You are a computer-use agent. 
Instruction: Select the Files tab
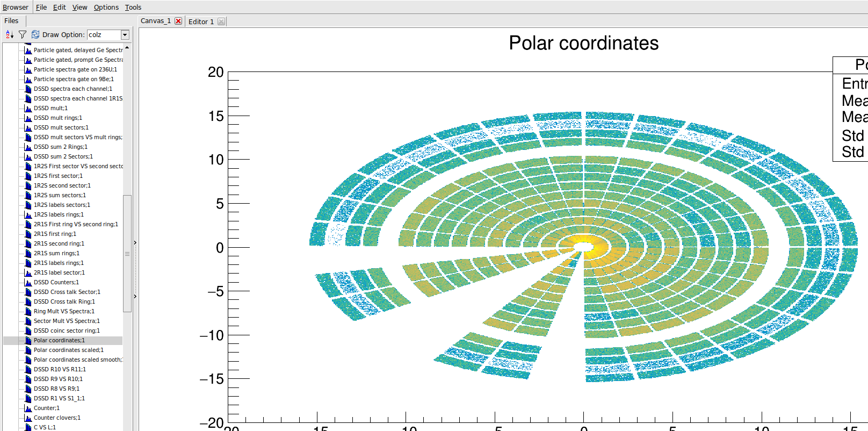click(11, 21)
